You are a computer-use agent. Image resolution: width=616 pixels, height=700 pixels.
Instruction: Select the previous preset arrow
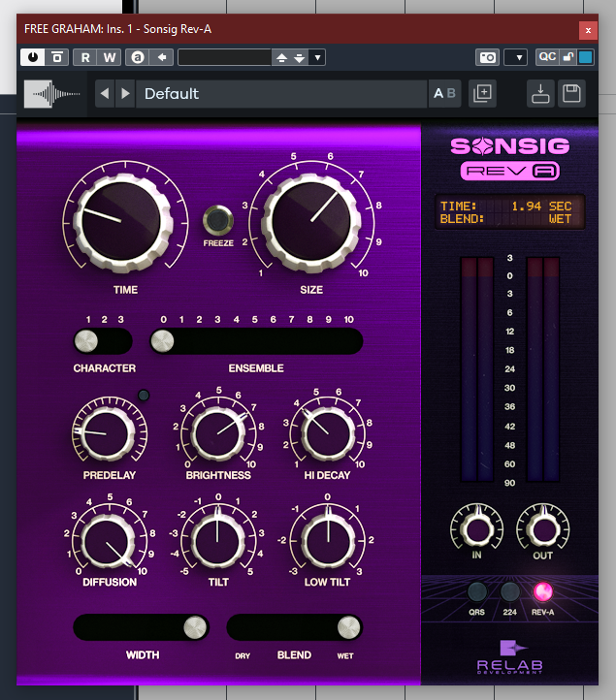coord(105,93)
